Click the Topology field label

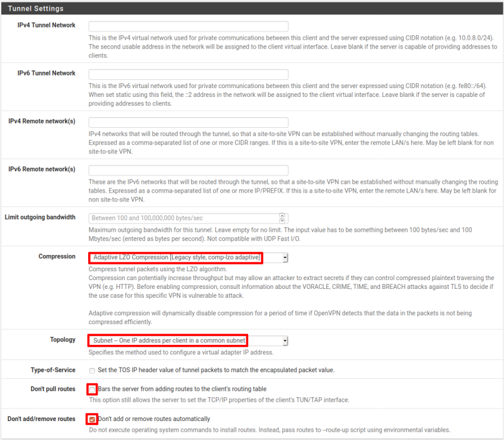tap(62, 339)
